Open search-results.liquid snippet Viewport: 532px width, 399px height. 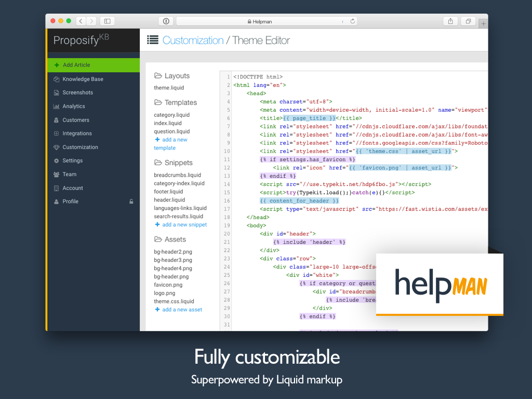coord(179,217)
